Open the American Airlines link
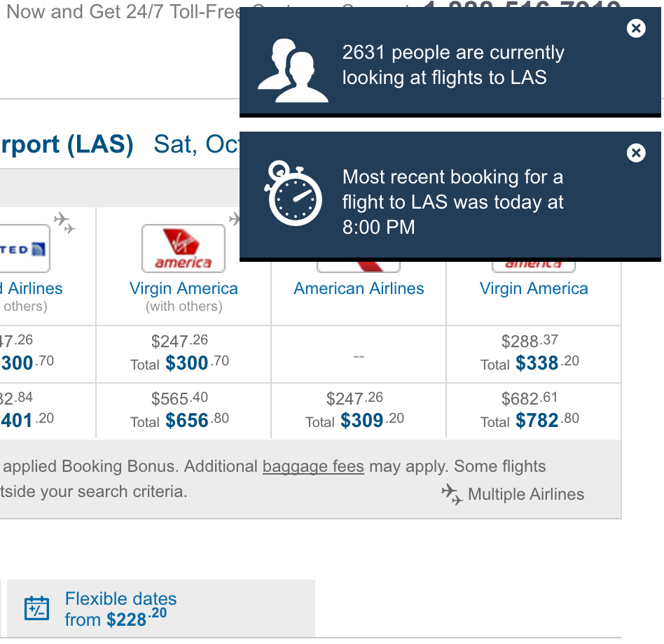 [359, 288]
